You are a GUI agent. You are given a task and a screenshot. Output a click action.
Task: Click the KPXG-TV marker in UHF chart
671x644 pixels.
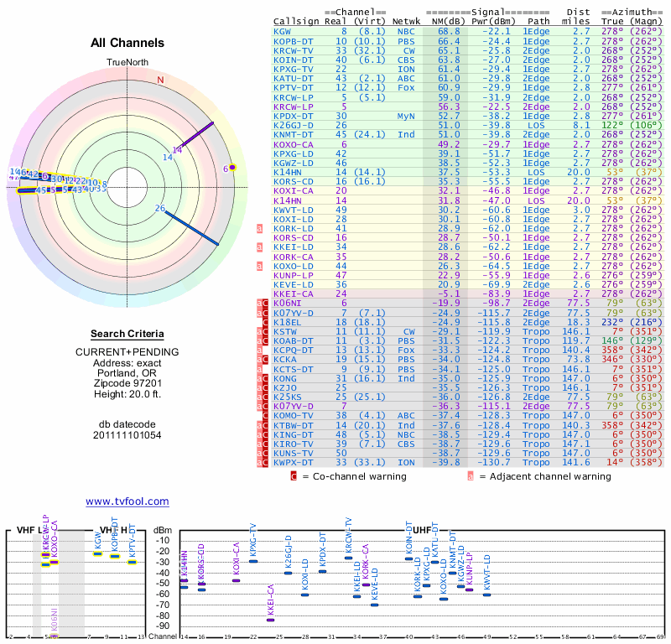point(253,561)
